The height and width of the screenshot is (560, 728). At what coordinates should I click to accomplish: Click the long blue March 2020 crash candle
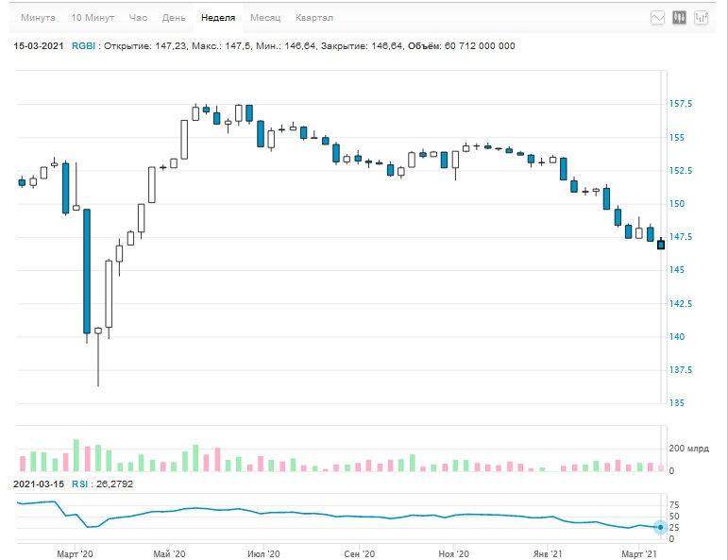(x=87, y=271)
